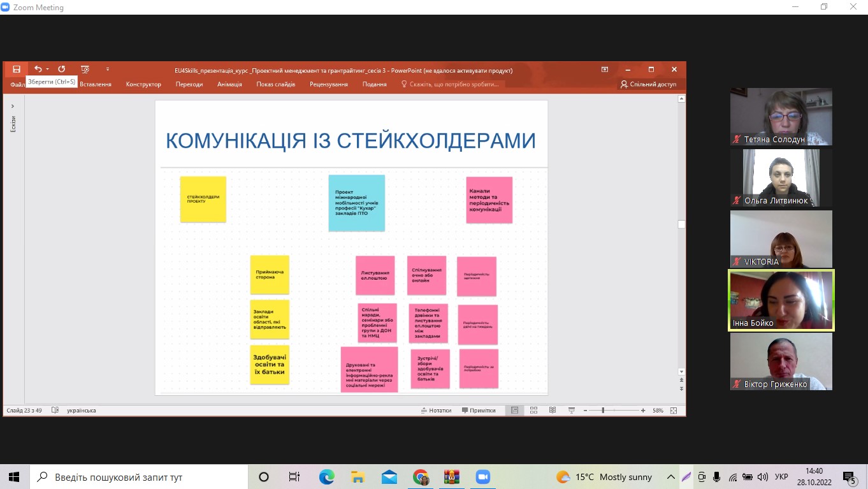Image resolution: width=868 pixels, height=489 pixels.
Task: Start Slide Show from status bar icon
Action: click(572, 411)
